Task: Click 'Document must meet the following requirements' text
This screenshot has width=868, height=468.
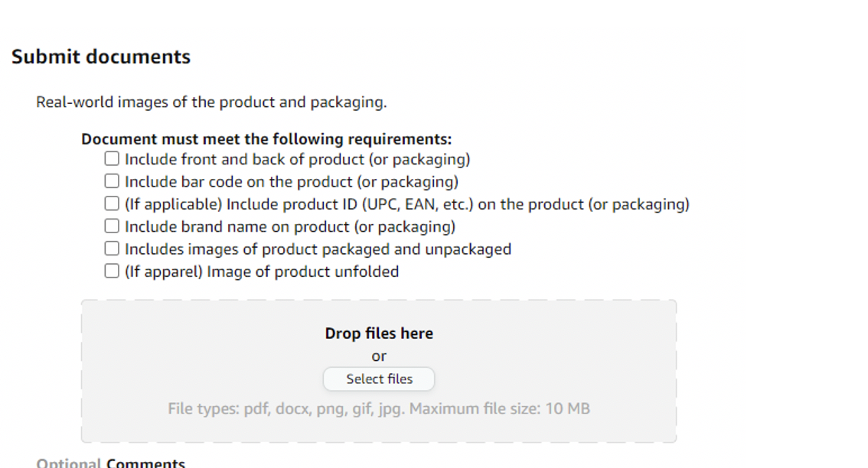Action: (266, 139)
